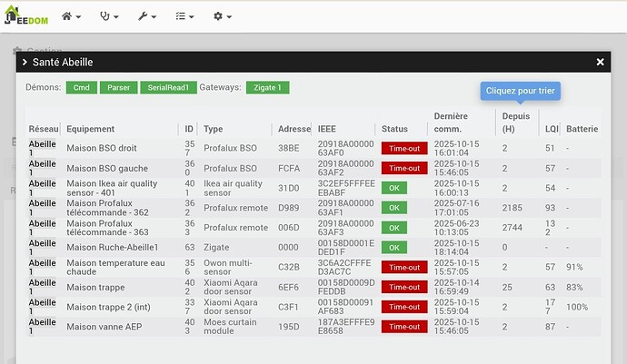Screen dimensions: 627x364
Task: Select Zigate type cell
Action: [x=216, y=247]
